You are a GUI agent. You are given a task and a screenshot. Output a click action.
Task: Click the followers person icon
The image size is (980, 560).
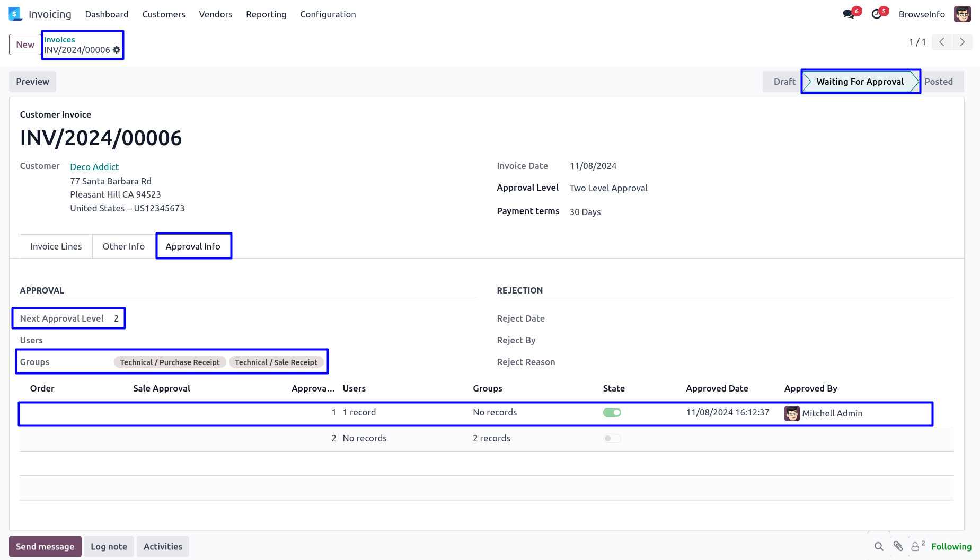[x=915, y=546]
